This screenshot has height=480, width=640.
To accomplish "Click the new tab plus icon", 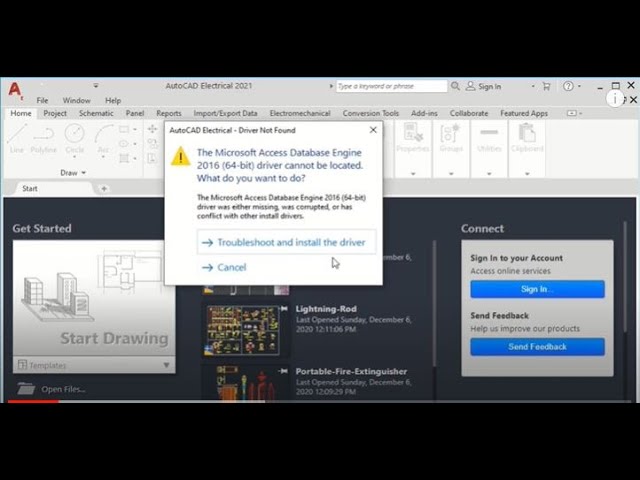I will click(104, 189).
